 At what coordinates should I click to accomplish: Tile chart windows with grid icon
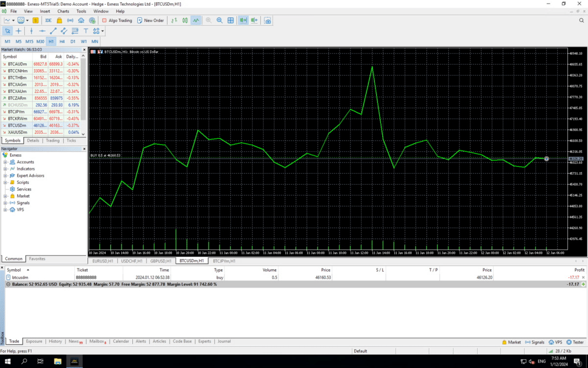coord(231,21)
